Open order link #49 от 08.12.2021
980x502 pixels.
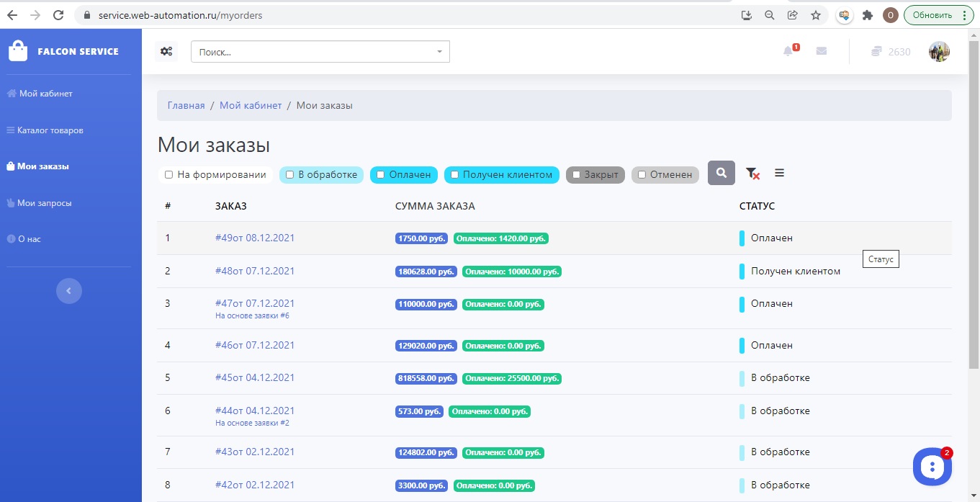click(255, 238)
